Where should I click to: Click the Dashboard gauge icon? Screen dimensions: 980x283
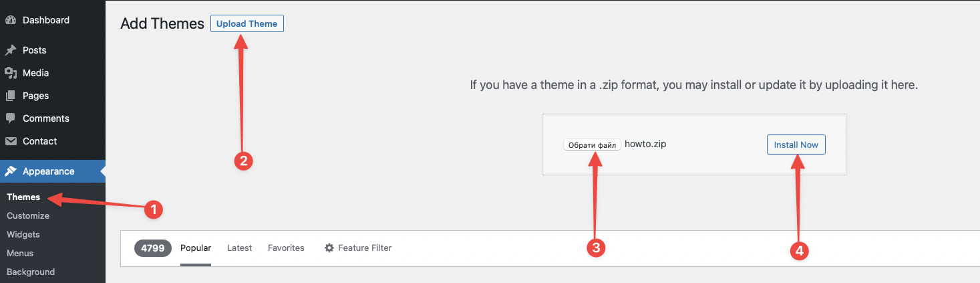pos(10,20)
